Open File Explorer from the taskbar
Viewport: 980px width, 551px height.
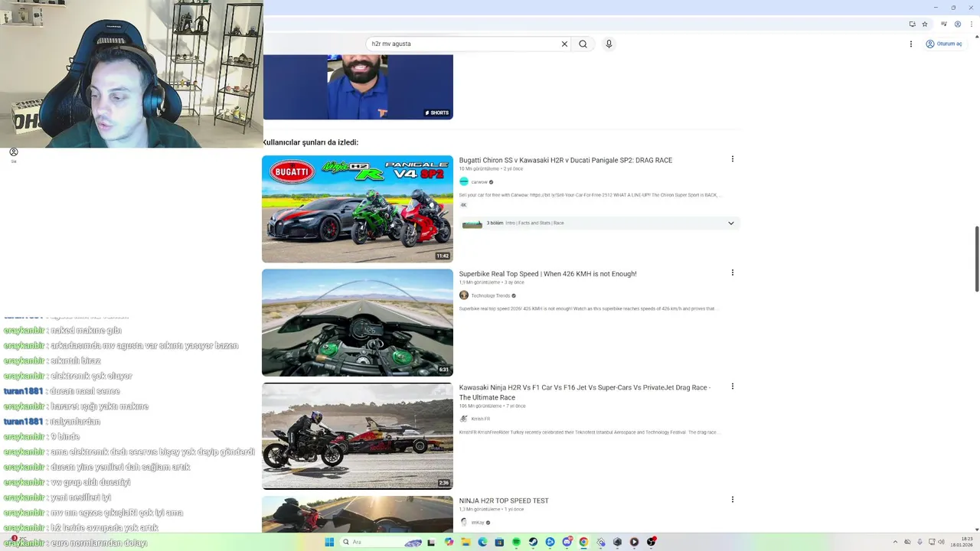point(465,542)
